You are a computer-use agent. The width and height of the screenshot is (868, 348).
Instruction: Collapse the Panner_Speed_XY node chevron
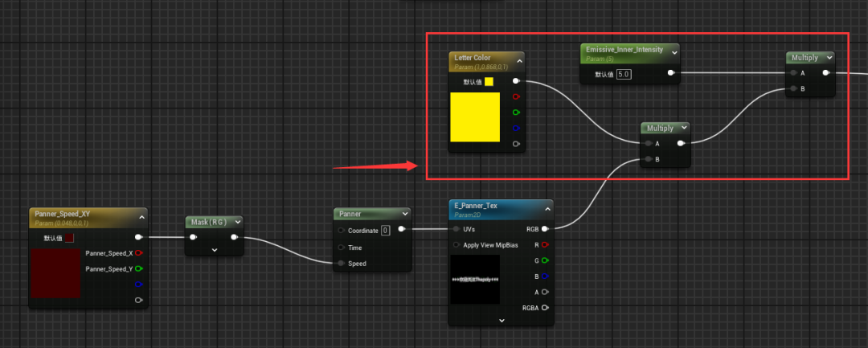tap(141, 218)
